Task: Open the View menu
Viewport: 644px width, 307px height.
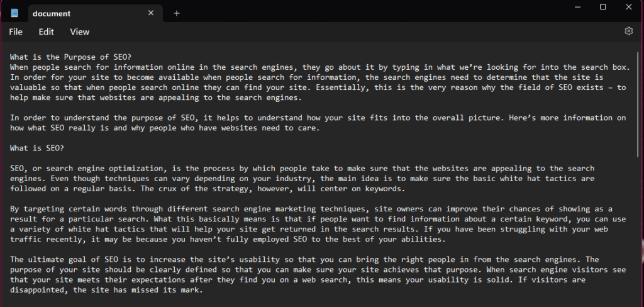Action: tap(80, 31)
